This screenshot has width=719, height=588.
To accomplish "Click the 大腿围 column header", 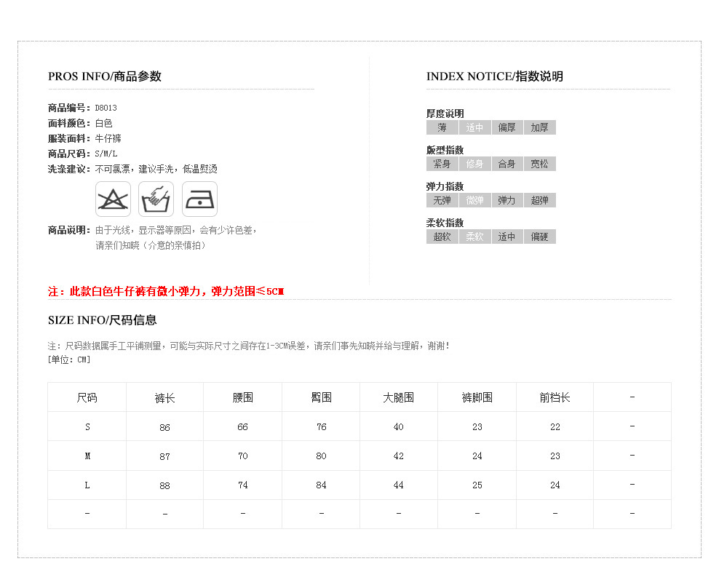I will (x=399, y=397).
